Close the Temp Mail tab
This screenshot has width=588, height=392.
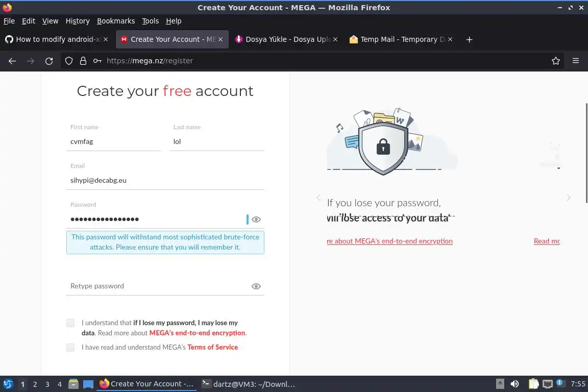point(450,39)
